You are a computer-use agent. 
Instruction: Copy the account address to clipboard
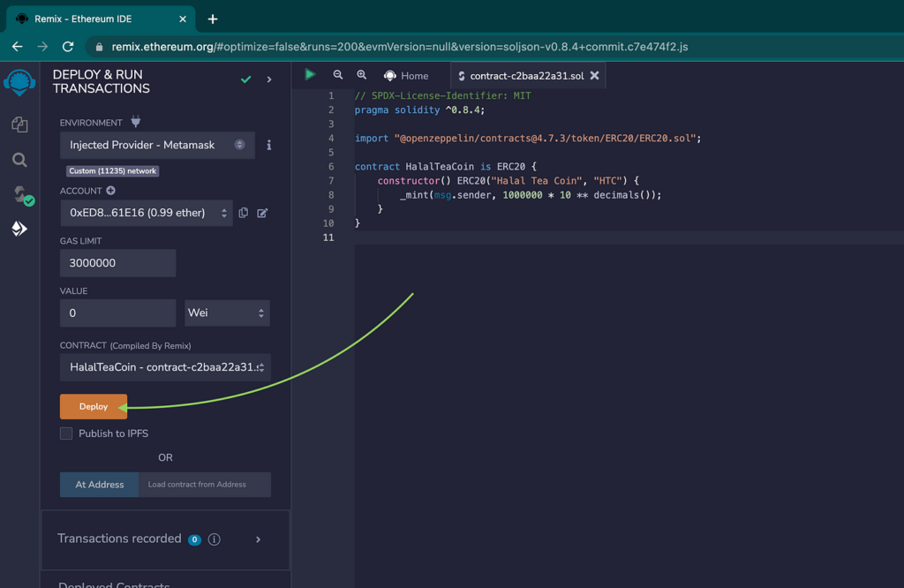(244, 213)
